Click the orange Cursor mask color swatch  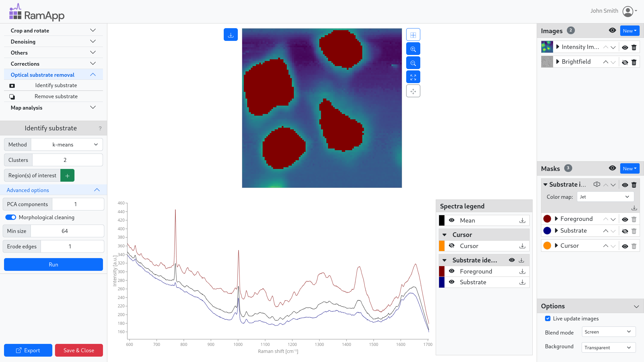point(547,246)
